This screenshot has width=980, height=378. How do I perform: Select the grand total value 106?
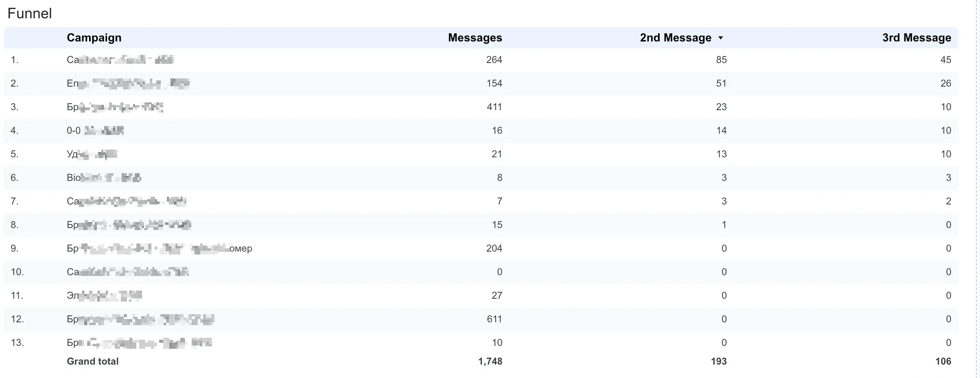pos(943,361)
